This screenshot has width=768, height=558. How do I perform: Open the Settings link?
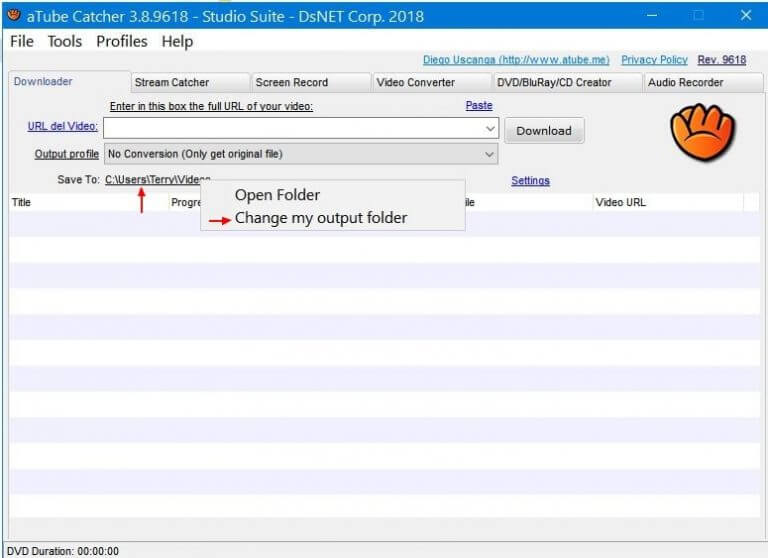[530, 181]
